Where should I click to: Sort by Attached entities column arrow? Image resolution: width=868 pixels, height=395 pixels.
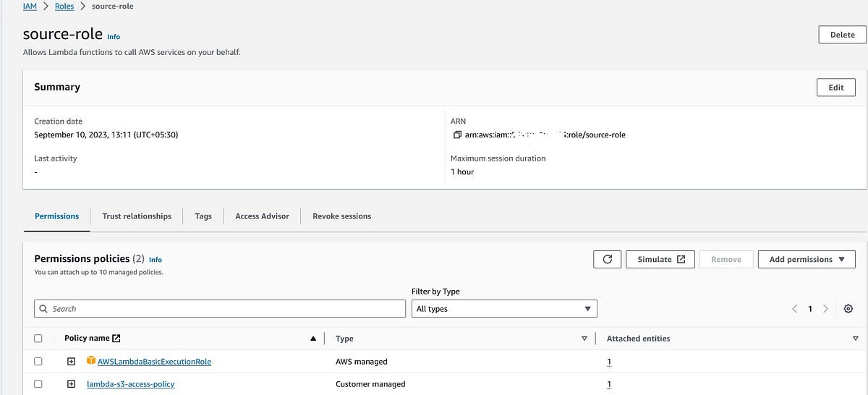[x=856, y=339]
